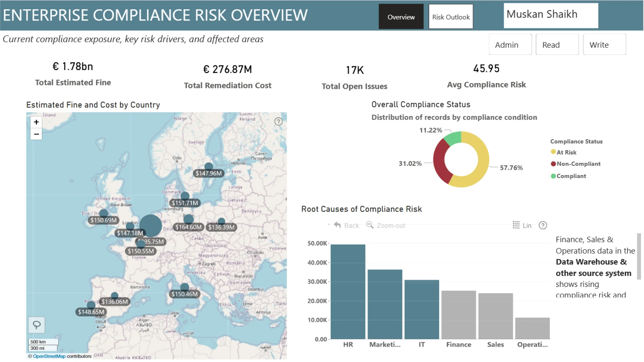Choose the Admin access button
Screen dimensions: 644x362
[x=510, y=45]
